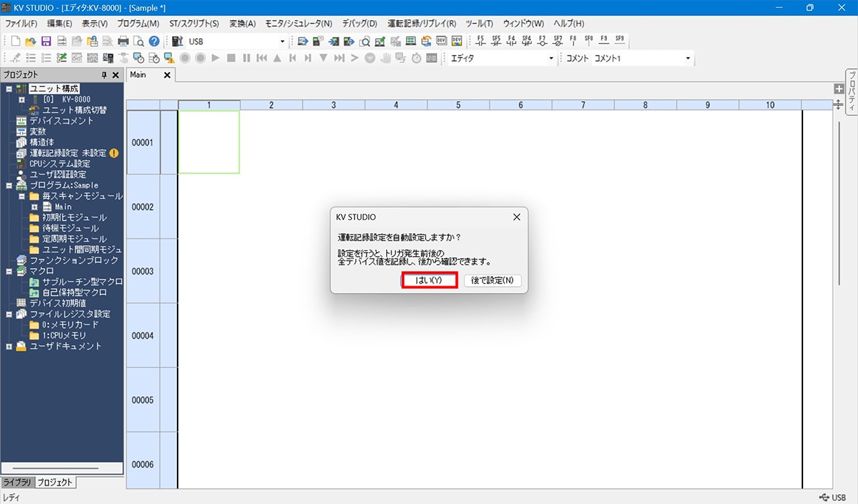
Task: Open Help via the blue question mark icon
Action: click(x=154, y=42)
